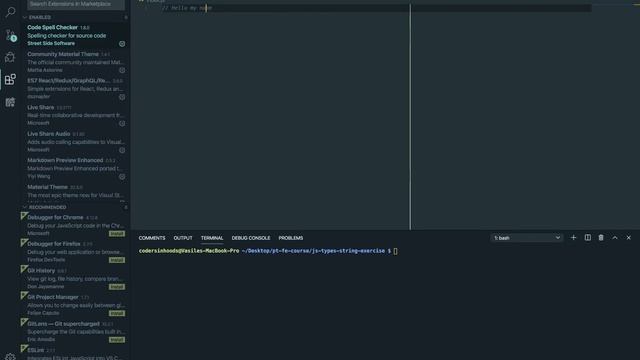Image resolution: width=640 pixels, height=360 pixels.
Task: Select the Extensions view icon
Action: pos(10,79)
